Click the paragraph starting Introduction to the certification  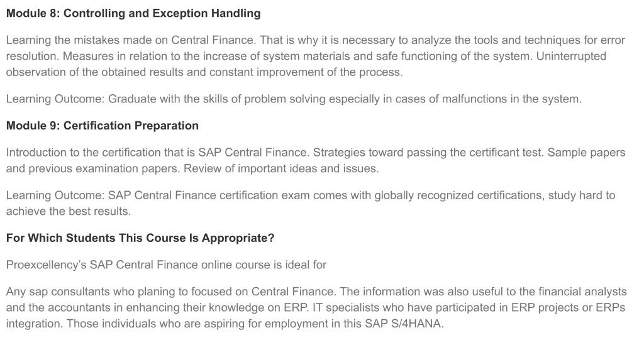(x=316, y=160)
